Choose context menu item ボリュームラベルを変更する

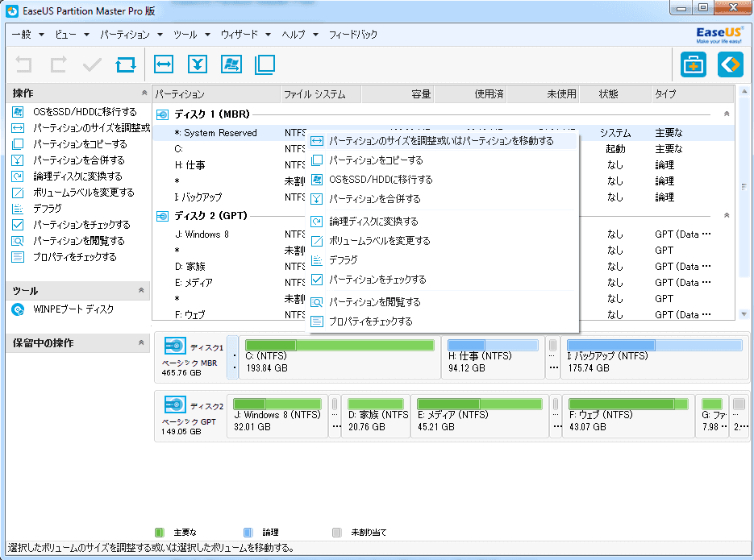coord(442,241)
